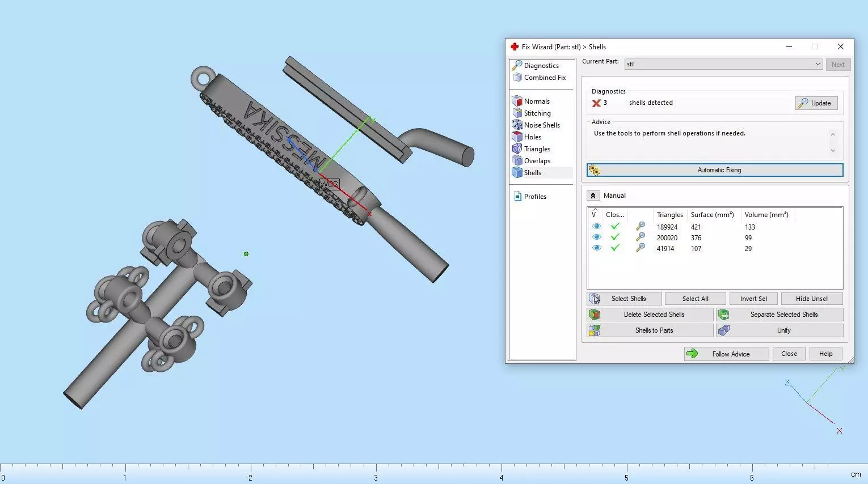This screenshot has height=484, width=868.
Task: Click the magnifier icon for shell 200020
Action: click(x=640, y=237)
